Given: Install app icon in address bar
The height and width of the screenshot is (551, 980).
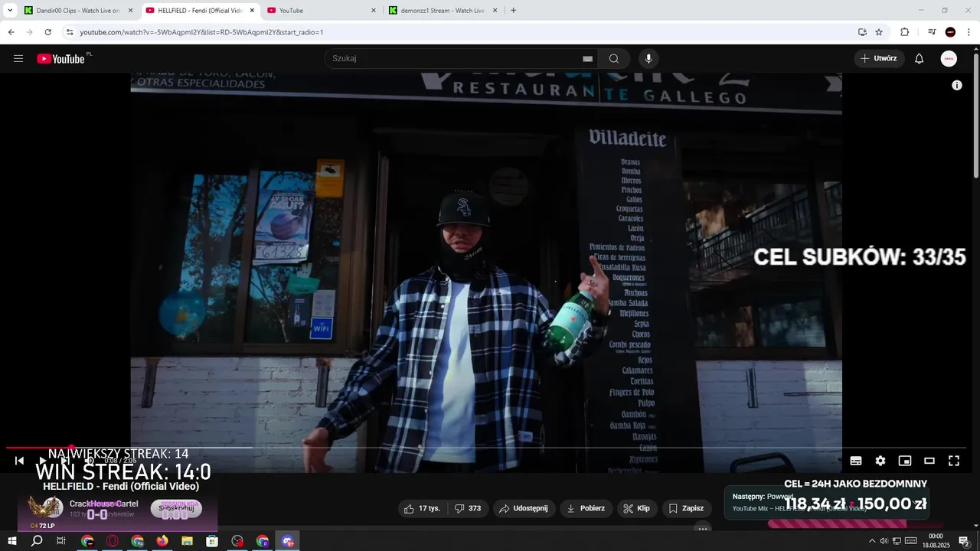Looking at the screenshot, I should 862,32.
